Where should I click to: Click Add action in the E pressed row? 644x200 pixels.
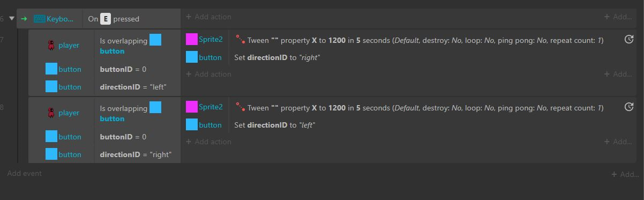click(x=208, y=17)
